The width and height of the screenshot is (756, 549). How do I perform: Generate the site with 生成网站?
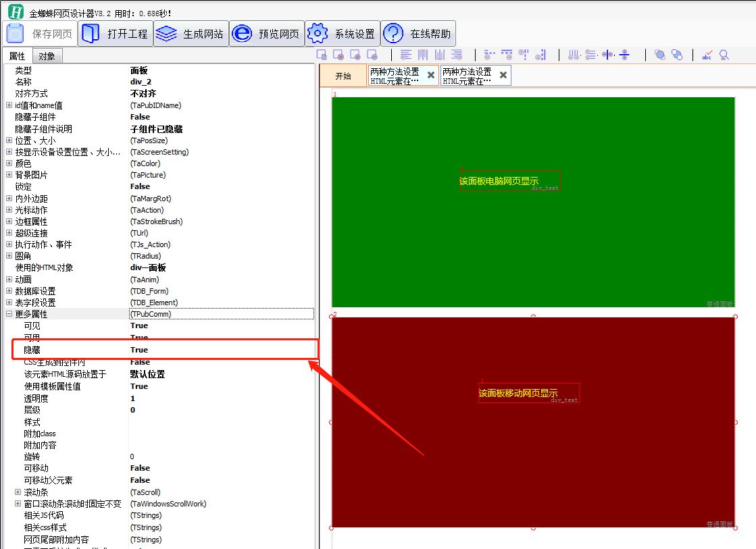191,34
